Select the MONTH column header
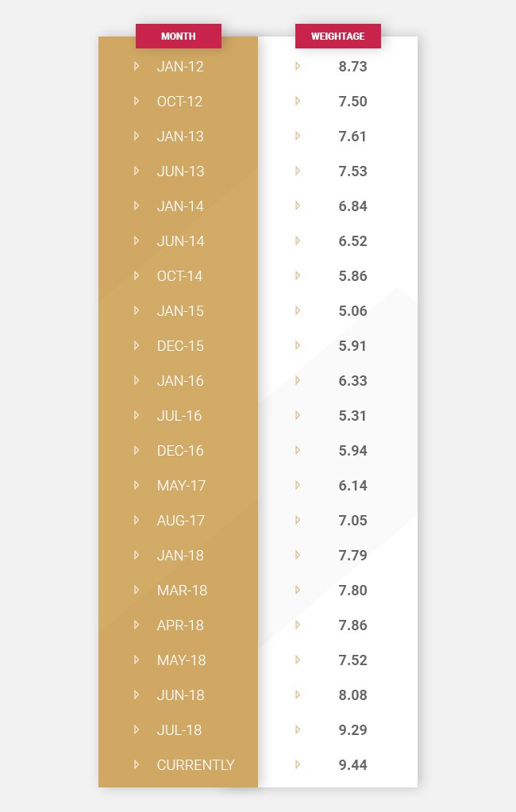516x812 pixels. point(179,36)
